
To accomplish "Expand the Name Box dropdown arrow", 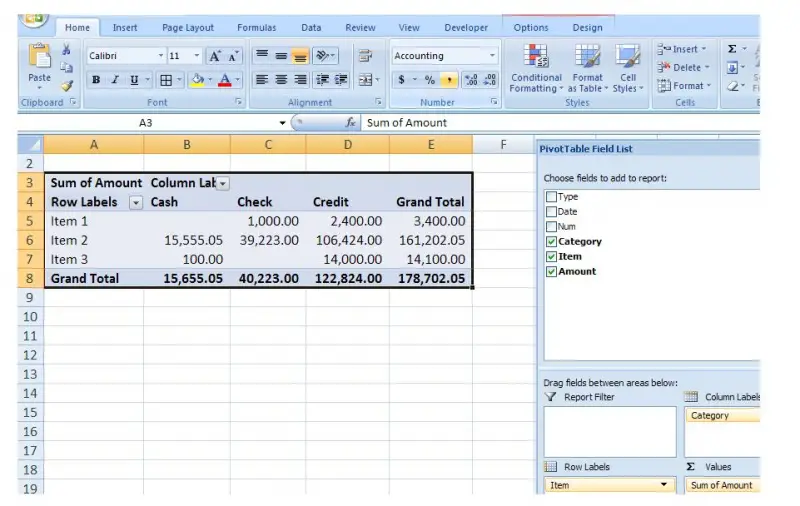I will (x=282, y=123).
